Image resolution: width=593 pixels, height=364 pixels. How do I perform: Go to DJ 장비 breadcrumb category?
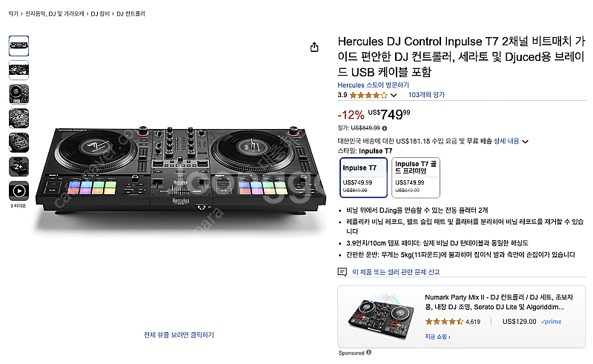point(99,13)
